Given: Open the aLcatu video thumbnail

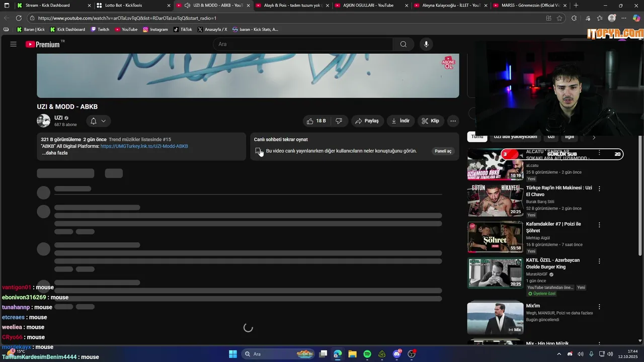Looking at the screenshot, I should pyautogui.click(x=495, y=165).
